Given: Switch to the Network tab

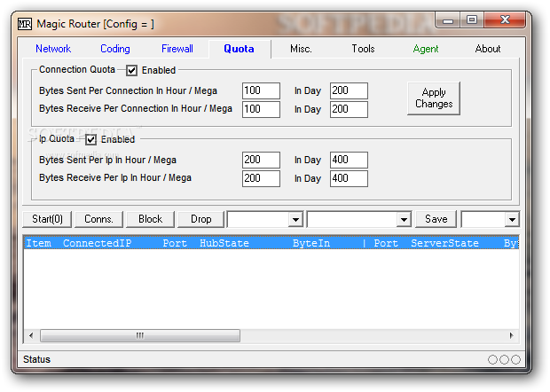Looking at the screenshot, I should click(53, 49).
